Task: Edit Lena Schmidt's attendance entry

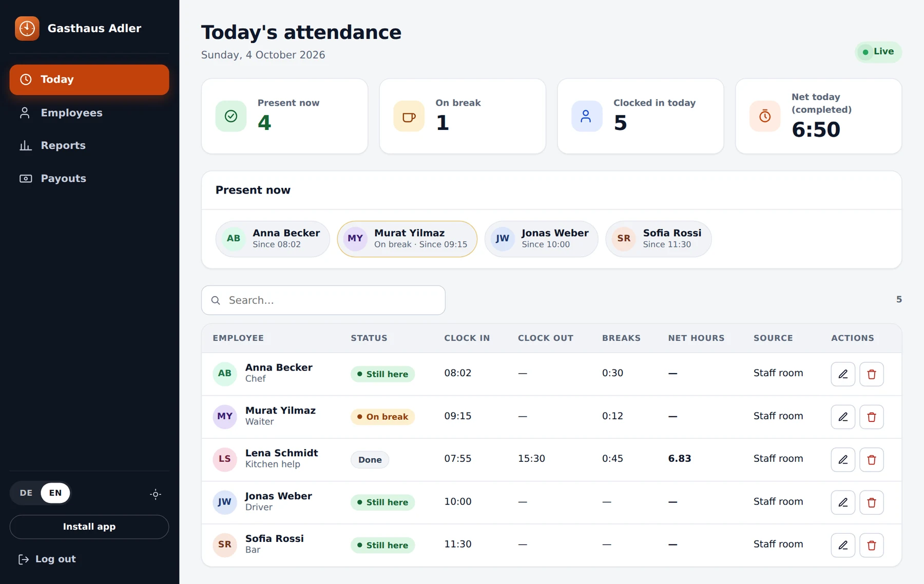Action: click(x=843, y=459)
